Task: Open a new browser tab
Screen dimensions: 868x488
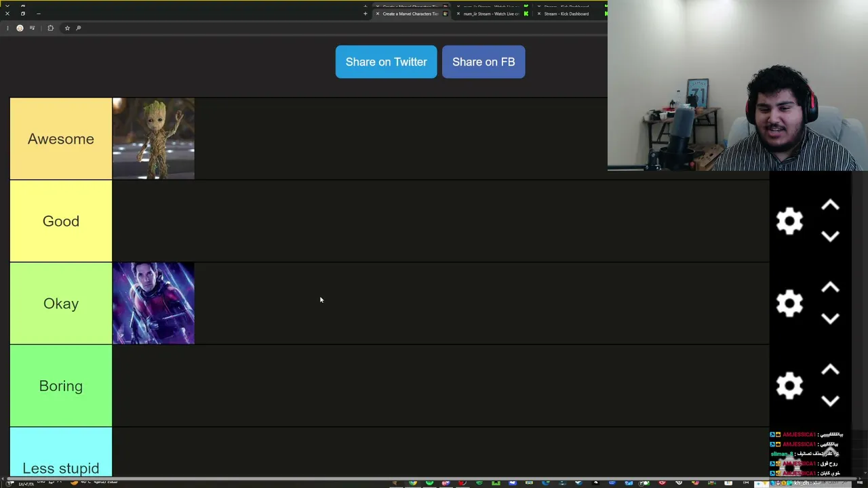Action: coord(366,14)
